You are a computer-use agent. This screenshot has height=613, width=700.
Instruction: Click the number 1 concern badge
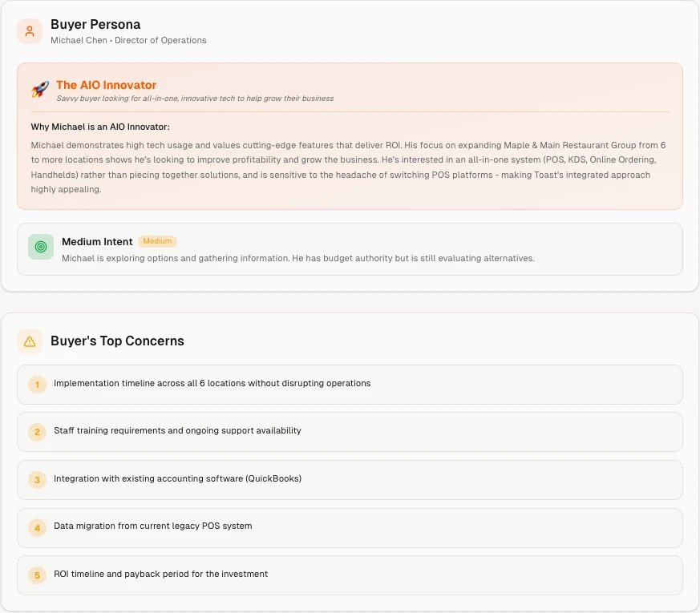coord(37,385)
